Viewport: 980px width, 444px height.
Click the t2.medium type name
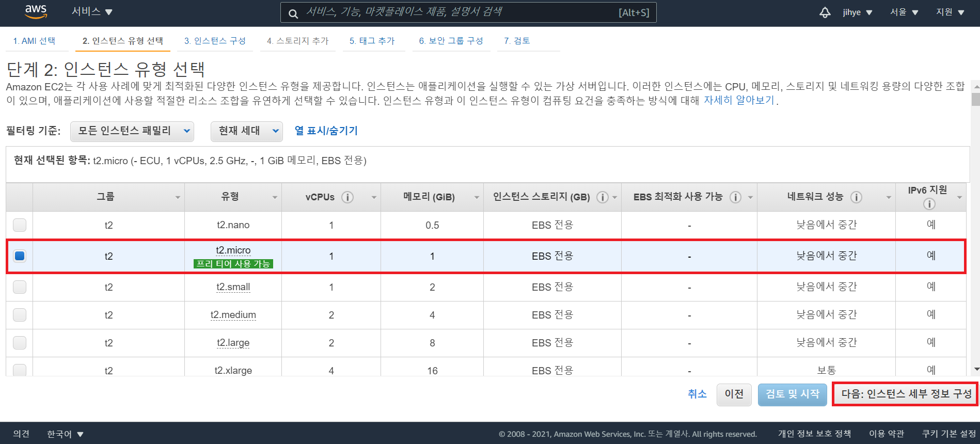pyautogui.click(x=233, y=315)
